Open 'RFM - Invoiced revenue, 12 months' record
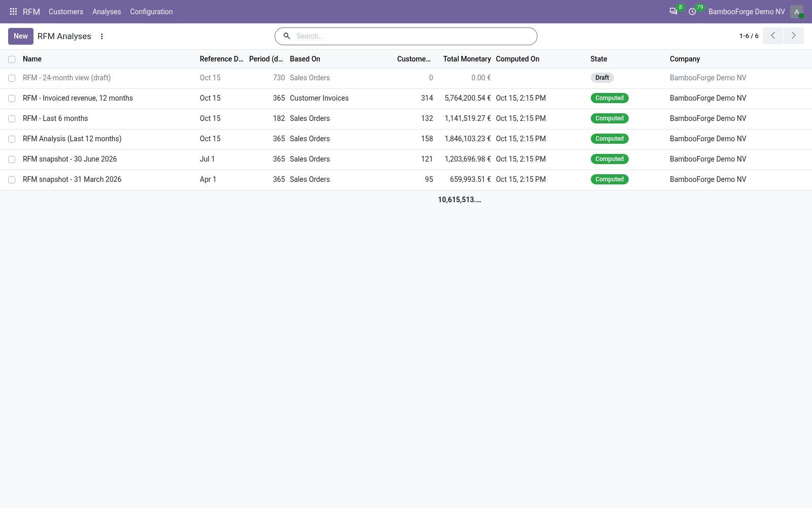Image resolution: width=812 pixels, height=508 pixels. (x=78, y=98)
